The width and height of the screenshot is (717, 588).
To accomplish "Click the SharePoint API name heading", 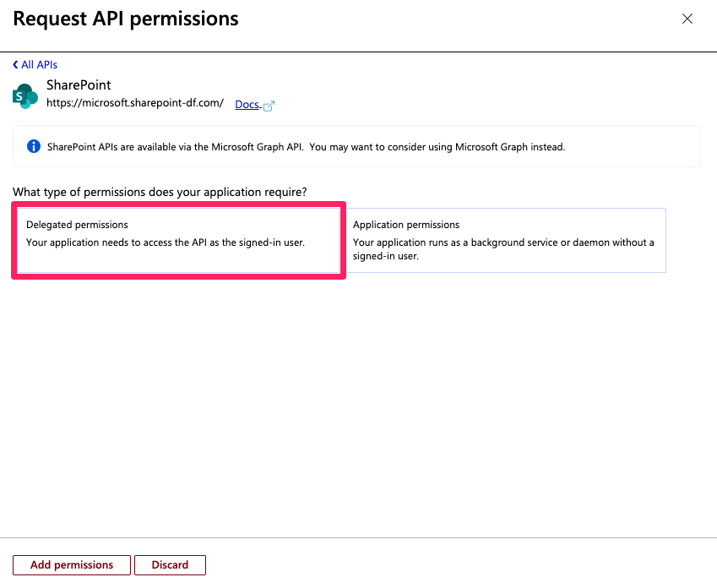I will [x=79, y=85].
